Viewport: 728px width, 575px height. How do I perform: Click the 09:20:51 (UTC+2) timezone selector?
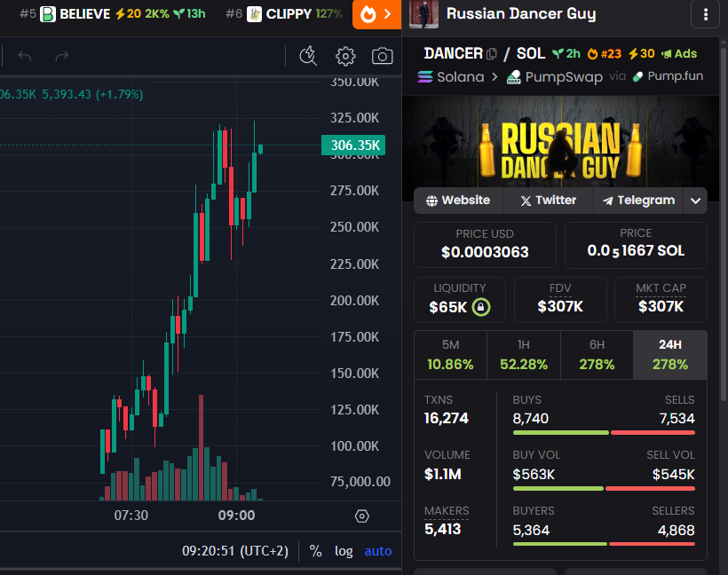(235, 551)
